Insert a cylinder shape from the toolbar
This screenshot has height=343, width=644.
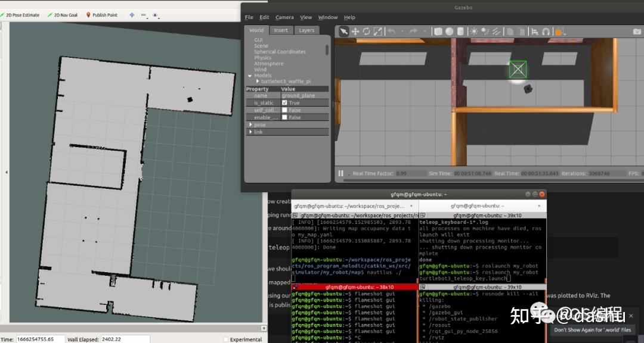460,32
